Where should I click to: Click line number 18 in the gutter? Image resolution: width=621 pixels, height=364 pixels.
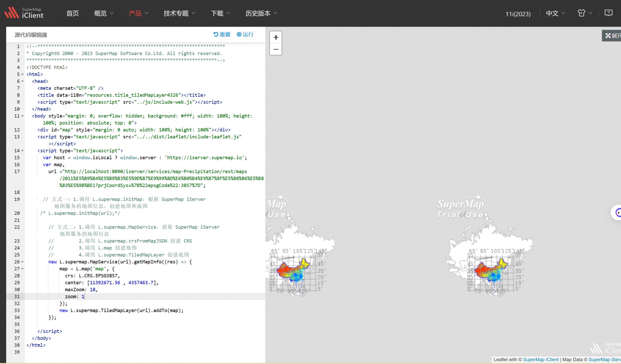click(x=17, y=192)
